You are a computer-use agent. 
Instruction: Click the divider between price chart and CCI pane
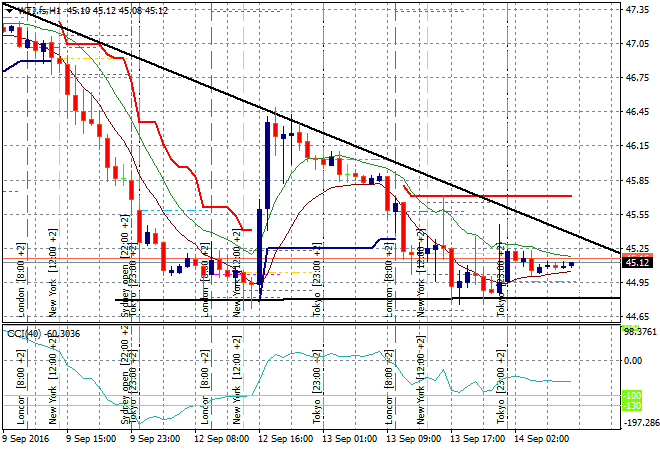(310, 323)
